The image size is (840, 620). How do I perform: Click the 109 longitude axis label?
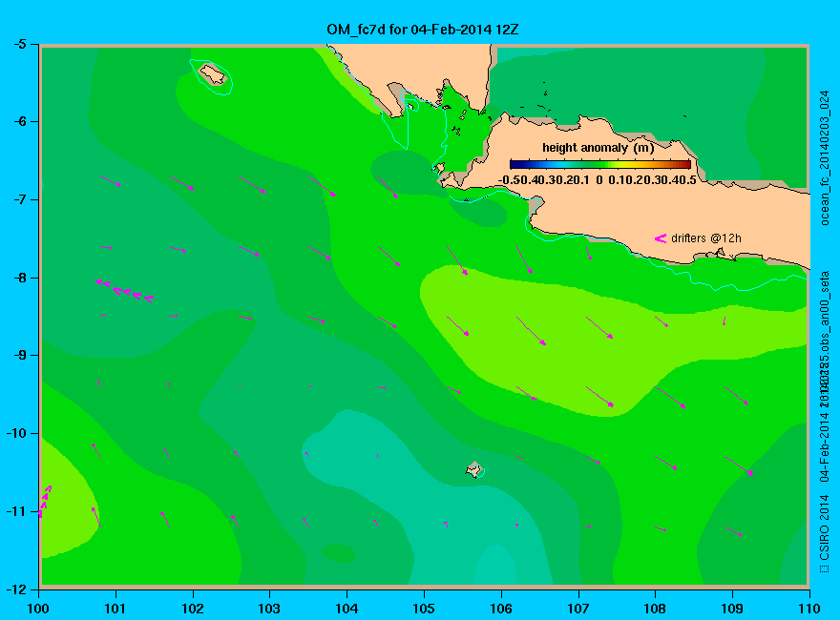[x=732, y=609]
